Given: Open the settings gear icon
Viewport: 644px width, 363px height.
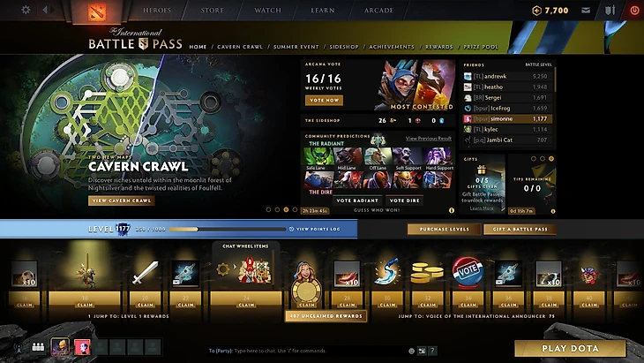Looking at the screenshot, I should [x=26, y=10].
